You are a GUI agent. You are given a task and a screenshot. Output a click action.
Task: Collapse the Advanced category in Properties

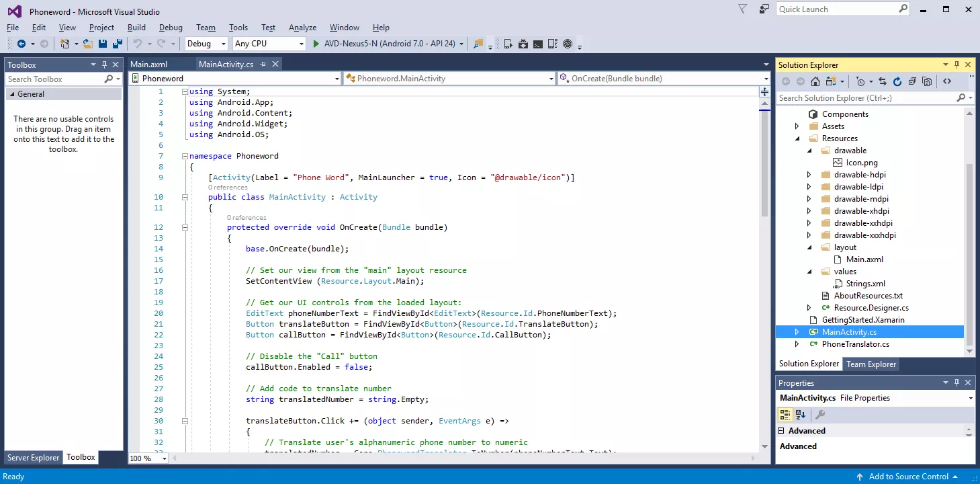(782, 431)
